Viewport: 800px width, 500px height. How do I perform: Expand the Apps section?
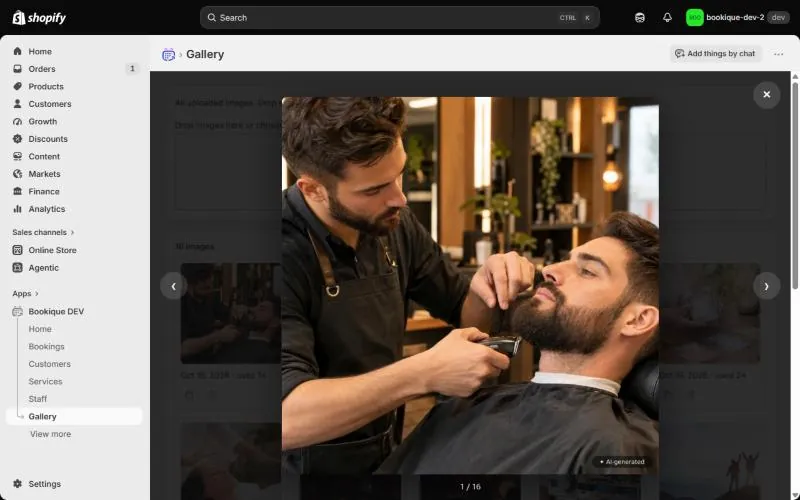pyautogui.click(x=26, y=294)
